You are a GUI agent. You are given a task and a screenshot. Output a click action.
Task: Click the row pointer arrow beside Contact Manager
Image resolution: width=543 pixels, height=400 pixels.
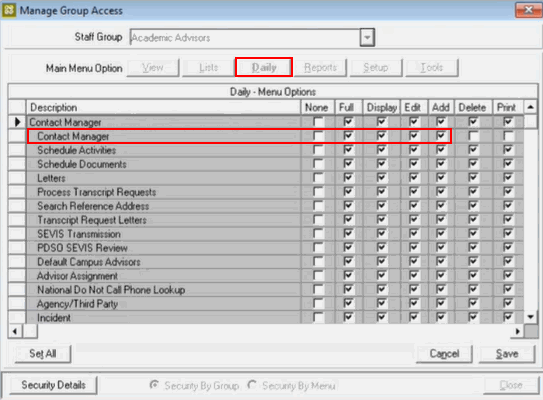pyautogui.click(x=17, y=122)
